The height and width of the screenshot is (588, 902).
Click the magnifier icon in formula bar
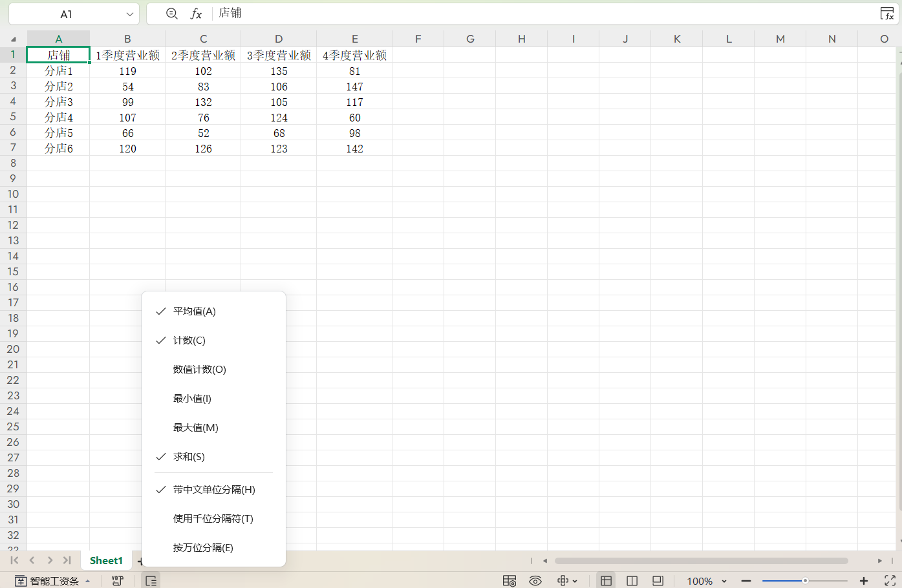click(x=171, y=14)
